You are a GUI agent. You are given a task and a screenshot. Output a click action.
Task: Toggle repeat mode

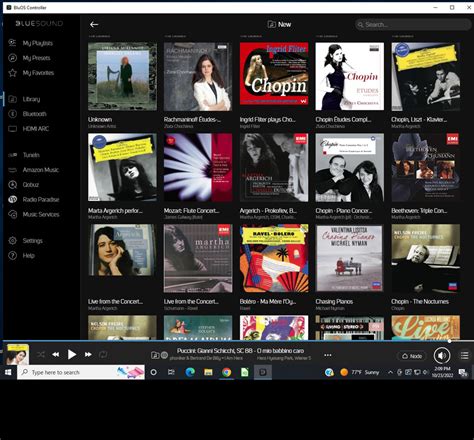click(103, 354)
